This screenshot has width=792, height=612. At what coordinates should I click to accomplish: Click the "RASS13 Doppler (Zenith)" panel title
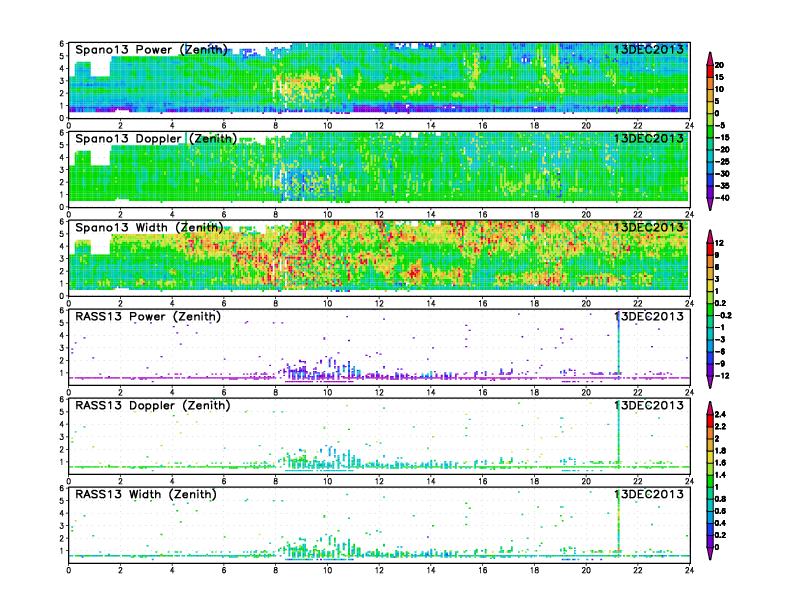(x=153, y=405)
